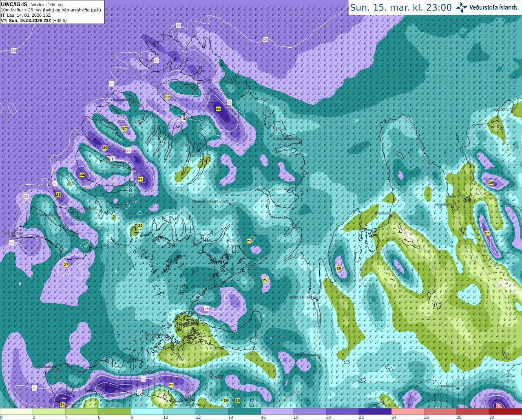Pick the 20–22 m/s violet legend swatch
Viewport: 522px width, 420px height.
pyautogui.click(x=343, y=411)
